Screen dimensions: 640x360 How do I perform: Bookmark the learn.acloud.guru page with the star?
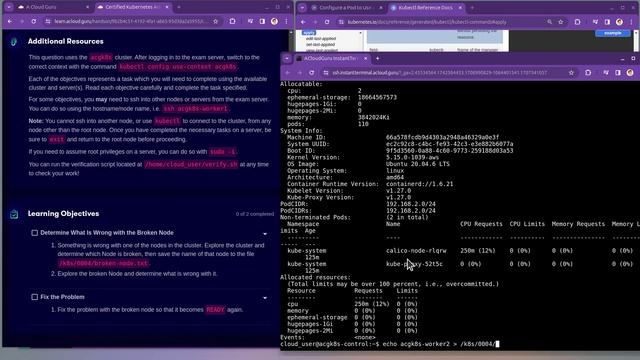coord(216,21)
